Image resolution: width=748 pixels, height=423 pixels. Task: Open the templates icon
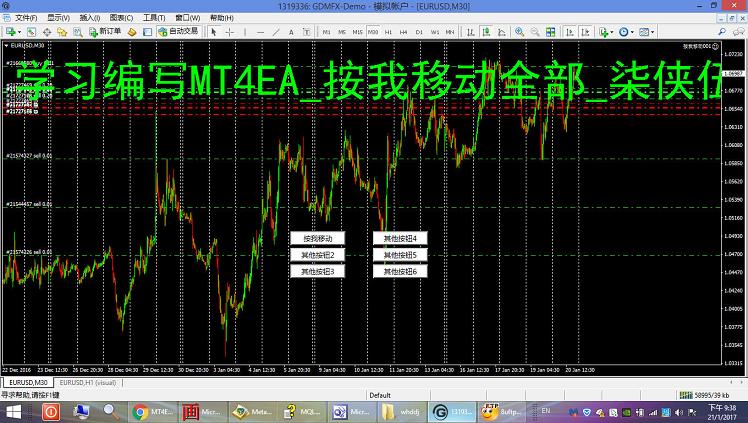pyautogui.click(x=644, y=32)
